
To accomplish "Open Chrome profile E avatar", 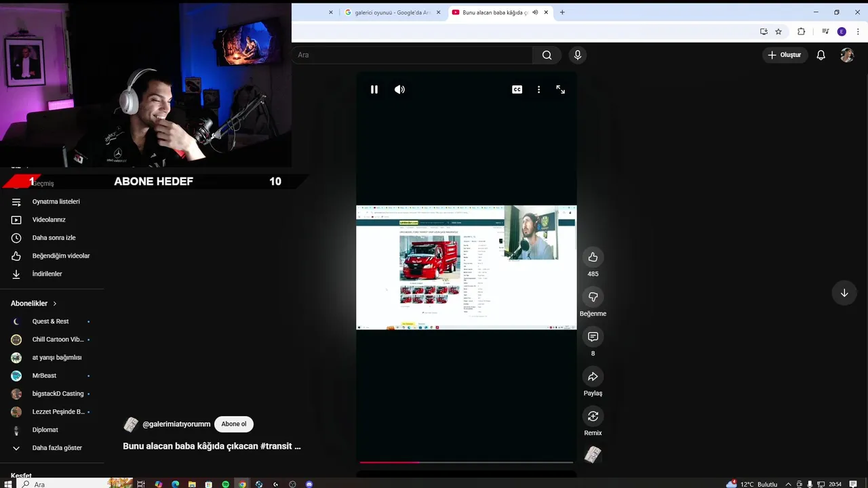I will click(842, 31).
